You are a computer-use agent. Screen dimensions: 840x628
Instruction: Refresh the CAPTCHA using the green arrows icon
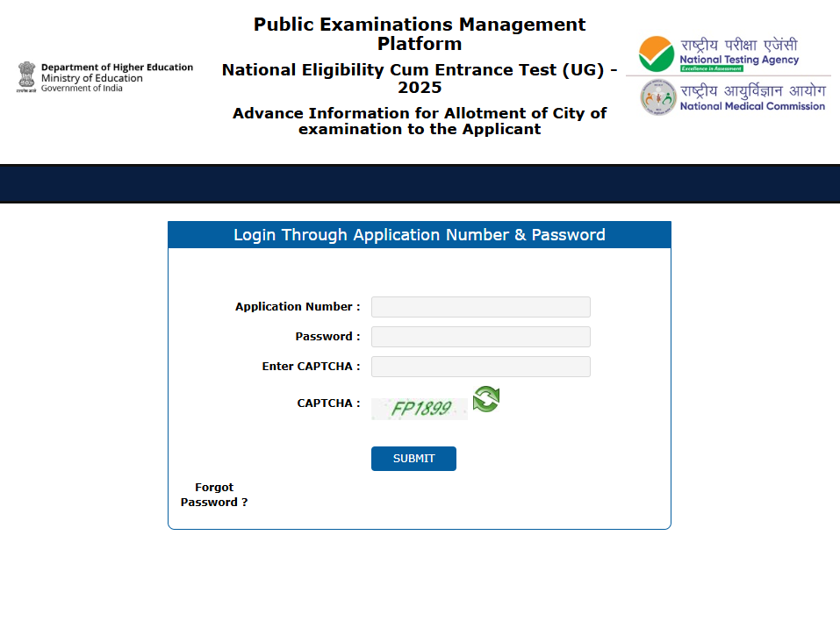tap(485, 399)
